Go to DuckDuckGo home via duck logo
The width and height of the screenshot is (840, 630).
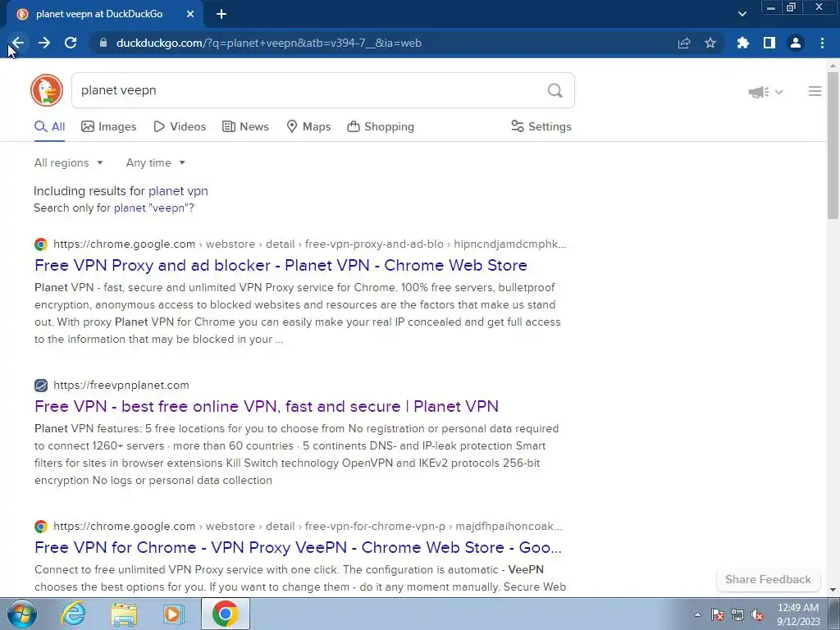point(47,90)
